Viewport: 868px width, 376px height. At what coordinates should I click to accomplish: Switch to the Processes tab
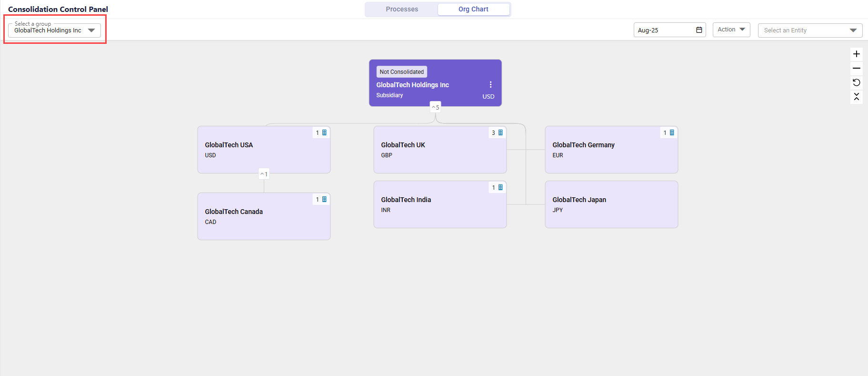(402, 9)
